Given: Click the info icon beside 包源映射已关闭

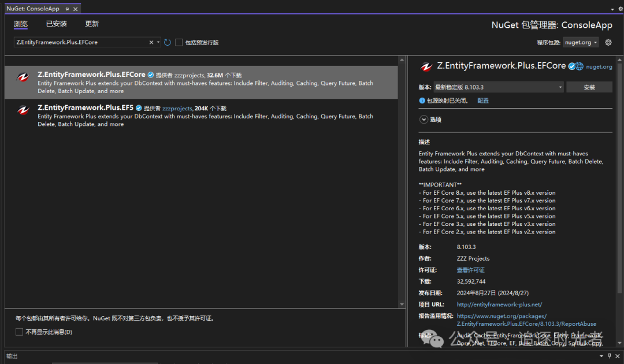Looking at the screenshot, I should click(x=422, y=101).
